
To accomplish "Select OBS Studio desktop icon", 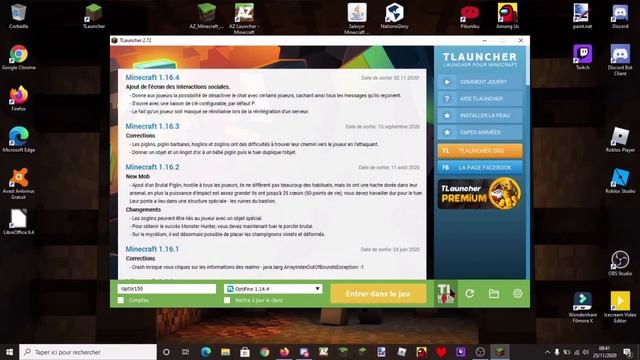I will pos(620,263).
